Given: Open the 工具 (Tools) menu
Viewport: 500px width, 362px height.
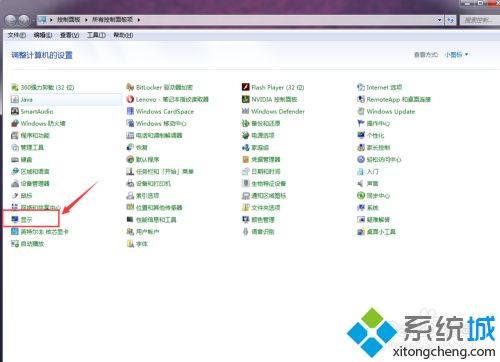Looking at the screenshot, I should (x=96, y=35).
